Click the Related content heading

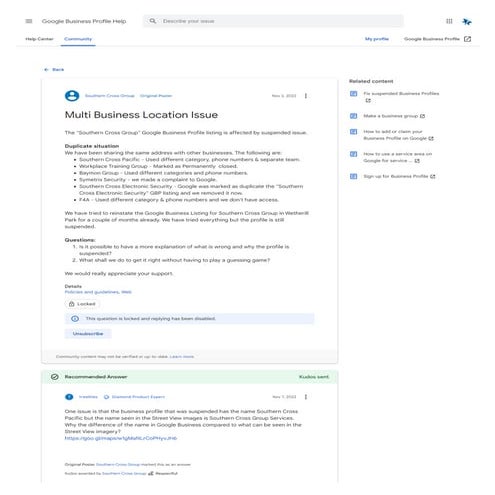coord(371,81)
